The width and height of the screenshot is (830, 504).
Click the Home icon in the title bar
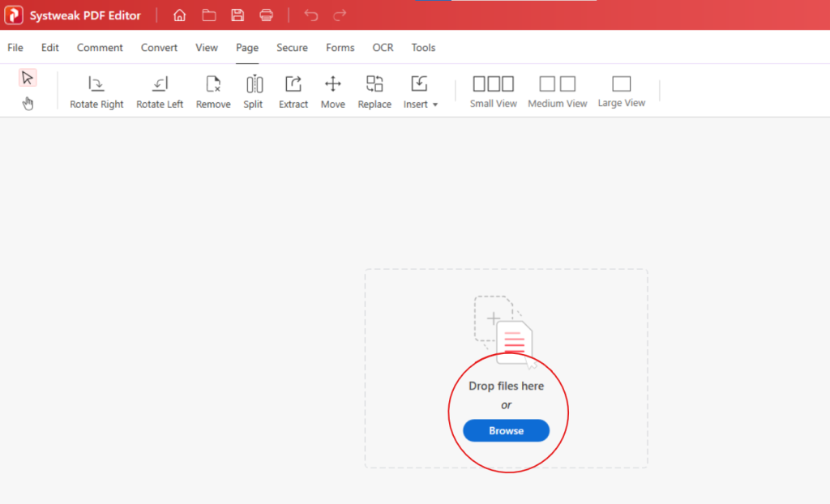(179, 15)
